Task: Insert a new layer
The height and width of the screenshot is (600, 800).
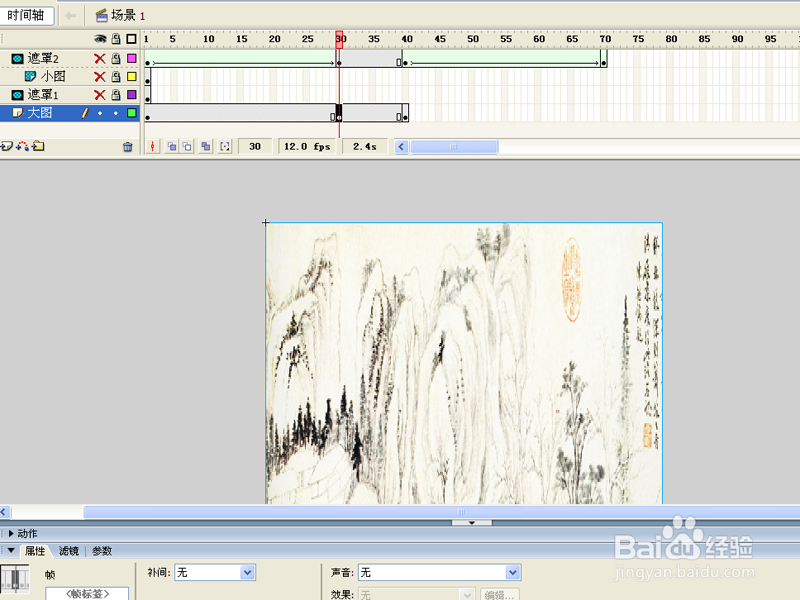Action: tap(7, 146)
